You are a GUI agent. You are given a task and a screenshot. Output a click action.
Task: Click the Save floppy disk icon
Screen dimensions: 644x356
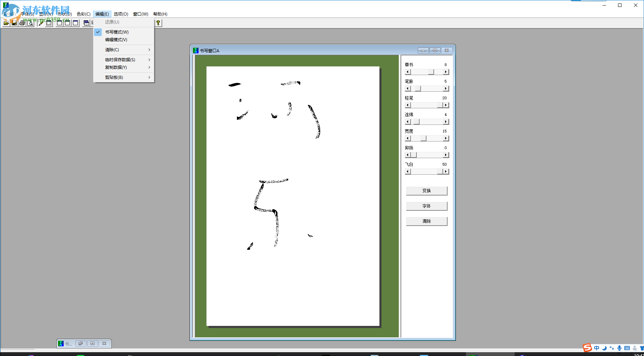point(14,23)
